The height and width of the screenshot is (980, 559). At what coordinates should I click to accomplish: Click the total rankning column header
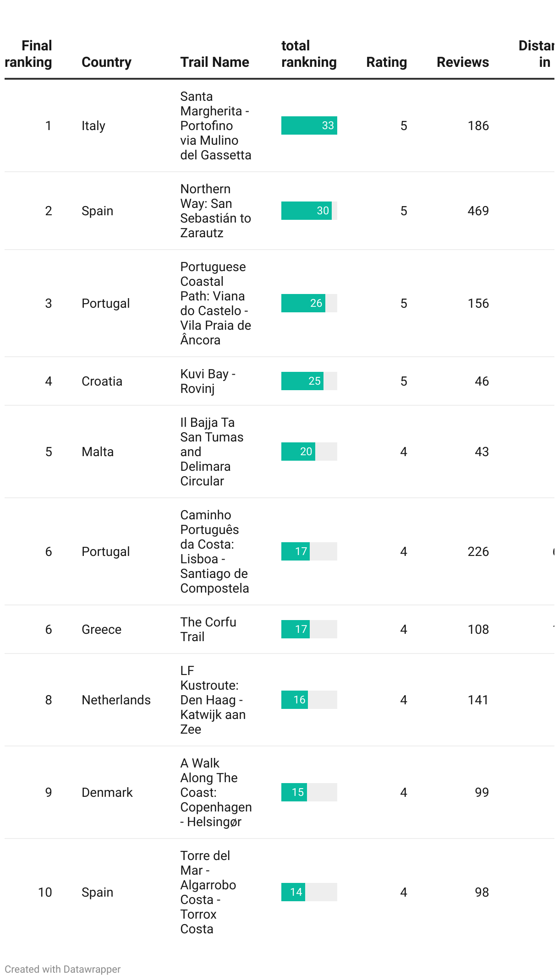(x=309, y=54)
